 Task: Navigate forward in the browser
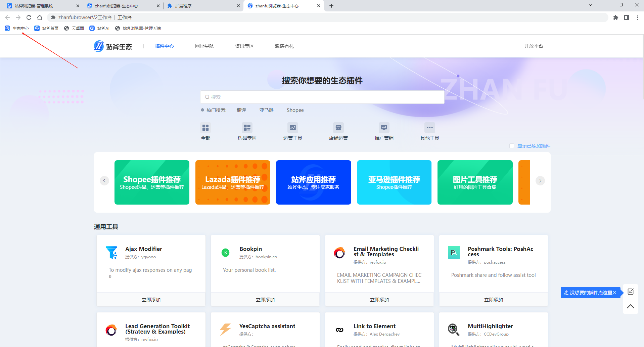[18, 17]
